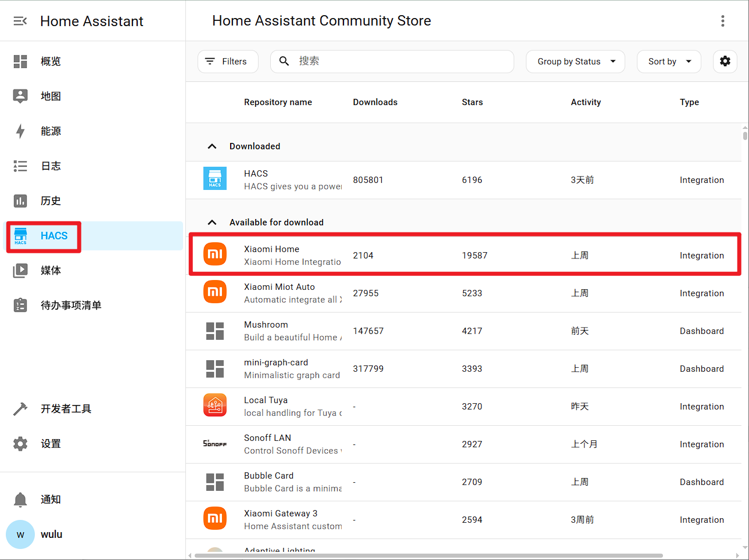This screenshot has width=749, height=560.
Task: Click the 19587 stars value
Action: [x=475, y=256]
